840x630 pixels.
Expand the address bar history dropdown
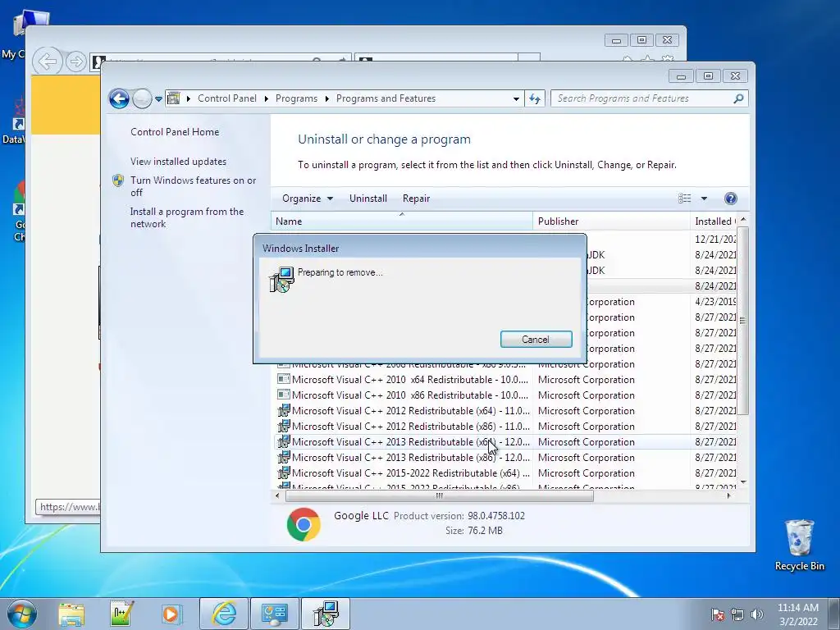pos(516,99)
